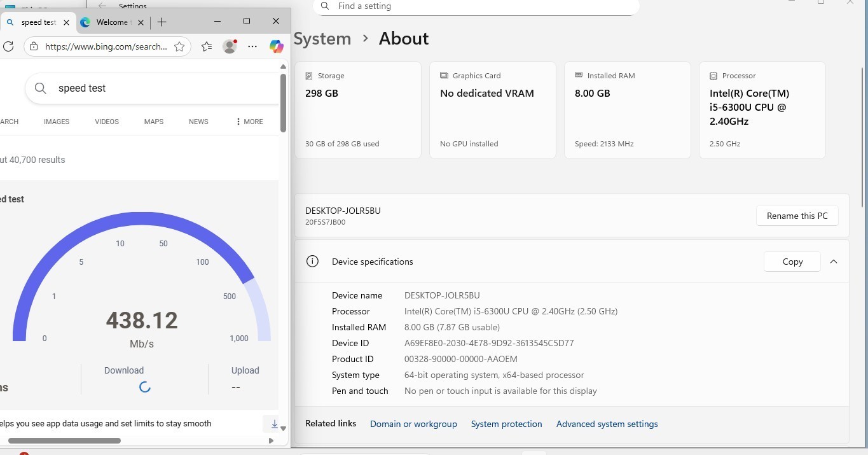Open the Edge profile avatar
This screenshot has height=455, width=868.
[x=230, y=46]
